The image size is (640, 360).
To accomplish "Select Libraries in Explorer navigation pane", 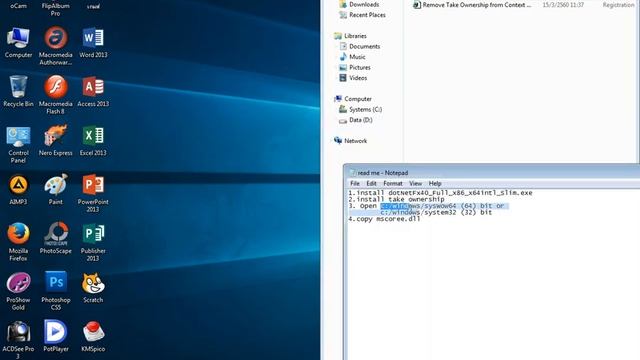I will tap(350, 36).
